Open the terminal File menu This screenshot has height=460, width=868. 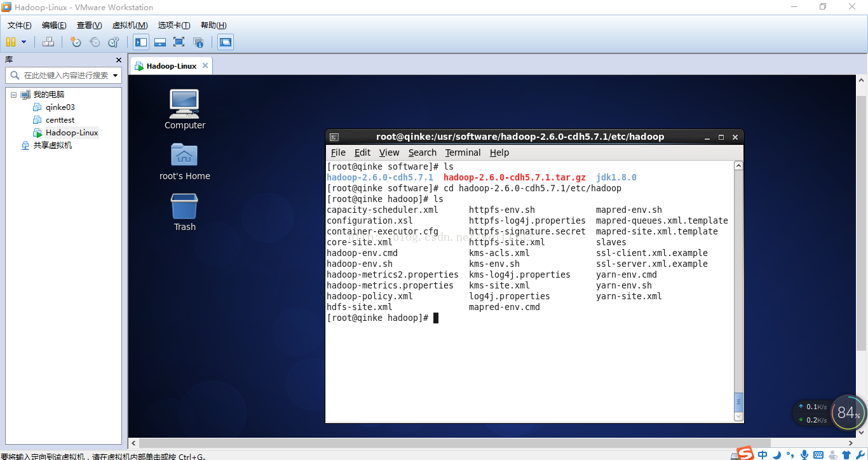[x=338, y=152]
